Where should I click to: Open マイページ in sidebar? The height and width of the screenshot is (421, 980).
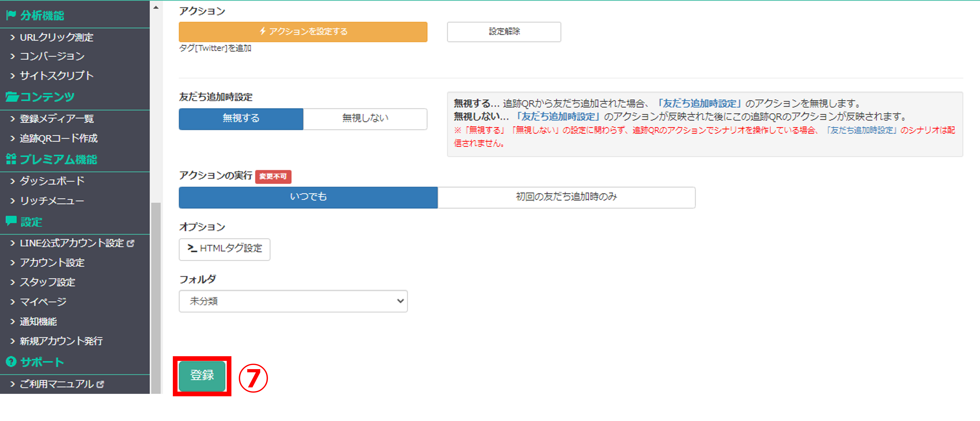43,302
